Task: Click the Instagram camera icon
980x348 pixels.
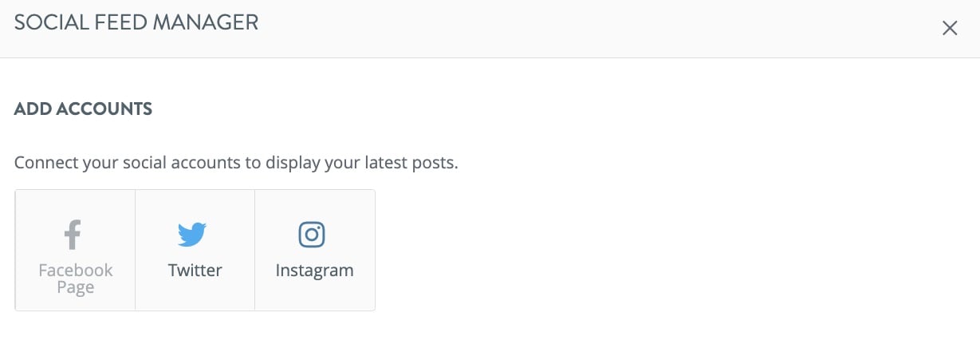Action: (x=312, y=235)
